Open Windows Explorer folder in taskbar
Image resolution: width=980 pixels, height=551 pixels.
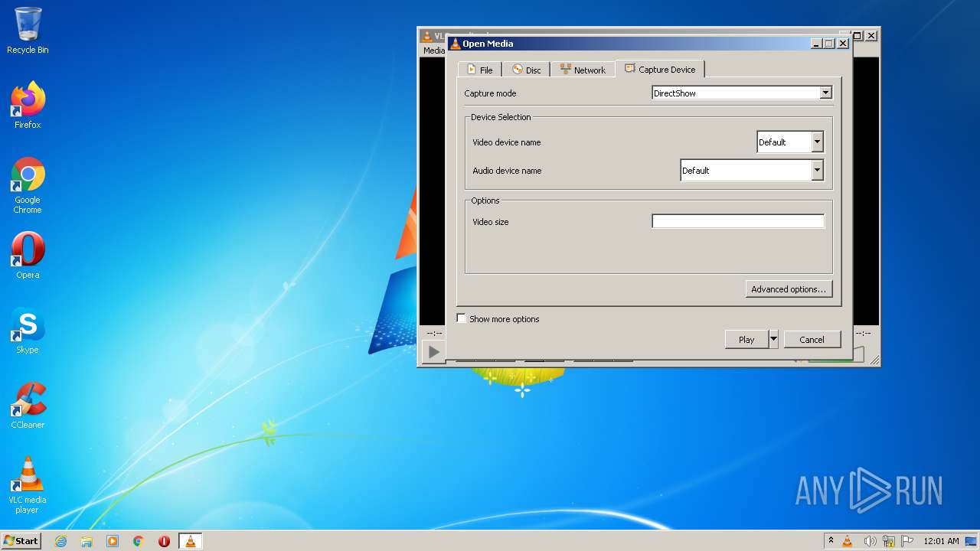[x=87, y=541]
